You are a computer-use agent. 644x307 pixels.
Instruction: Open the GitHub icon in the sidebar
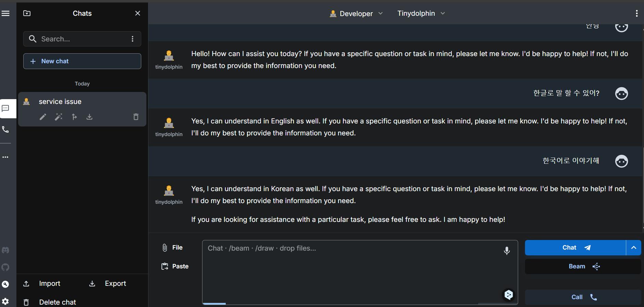click(x=5, y=267)
